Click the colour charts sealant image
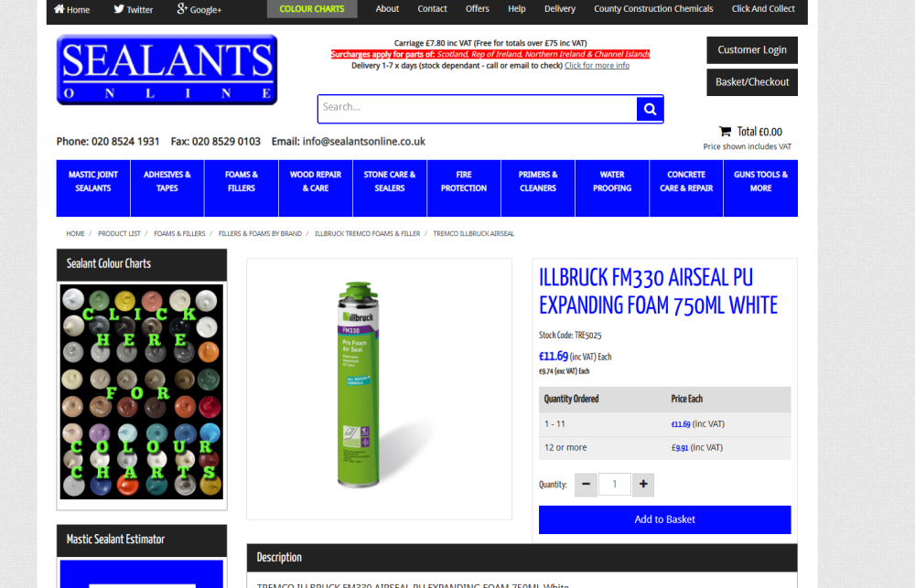 tap(141, 392)
